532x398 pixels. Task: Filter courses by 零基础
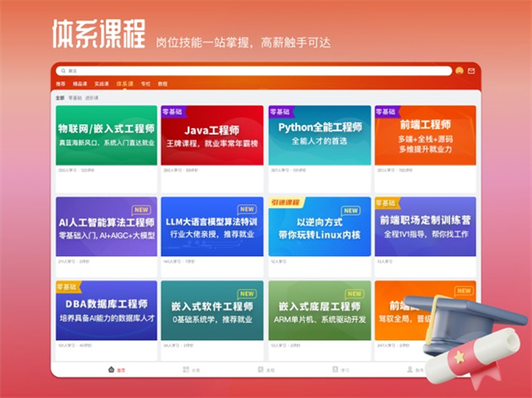[x=75, y=98]
